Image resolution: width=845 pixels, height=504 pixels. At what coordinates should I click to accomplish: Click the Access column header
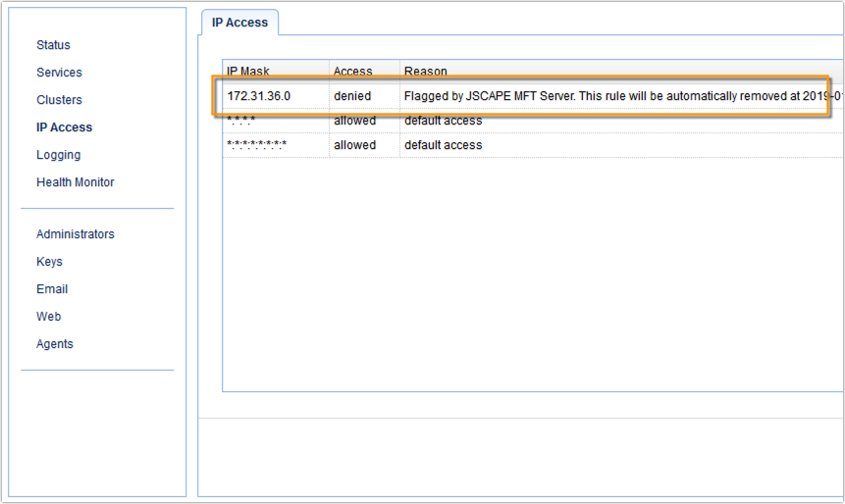tap(352, 72)
